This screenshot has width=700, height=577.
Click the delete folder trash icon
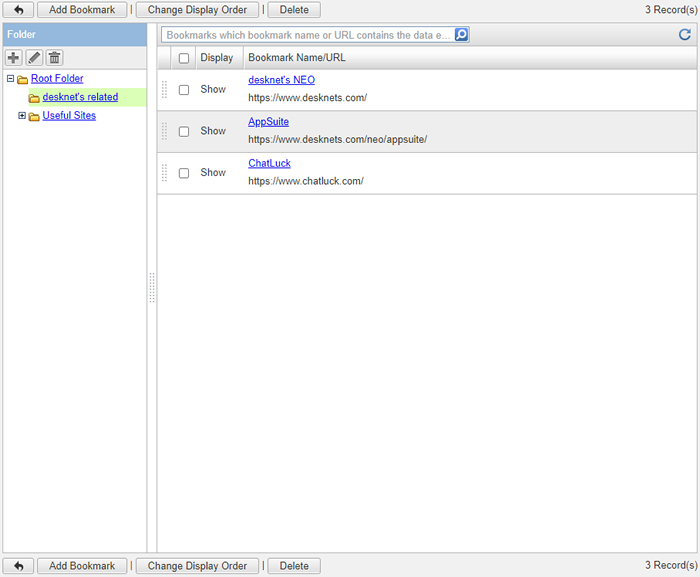click(54, 58)
